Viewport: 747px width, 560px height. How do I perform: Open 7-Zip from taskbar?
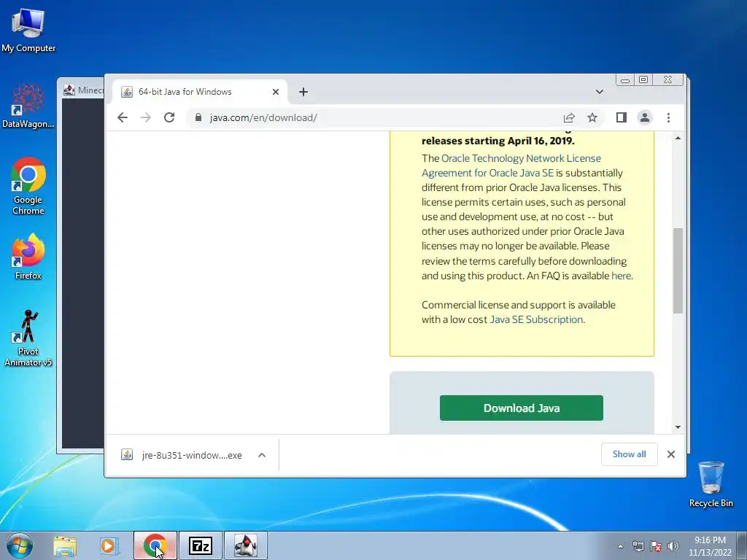201,545
